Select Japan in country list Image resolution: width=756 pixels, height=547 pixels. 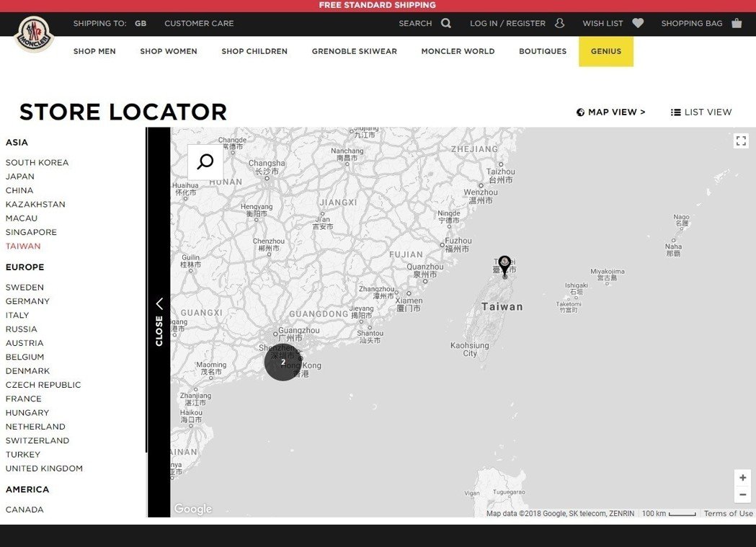pyautogui.click(x=19, y=177)
